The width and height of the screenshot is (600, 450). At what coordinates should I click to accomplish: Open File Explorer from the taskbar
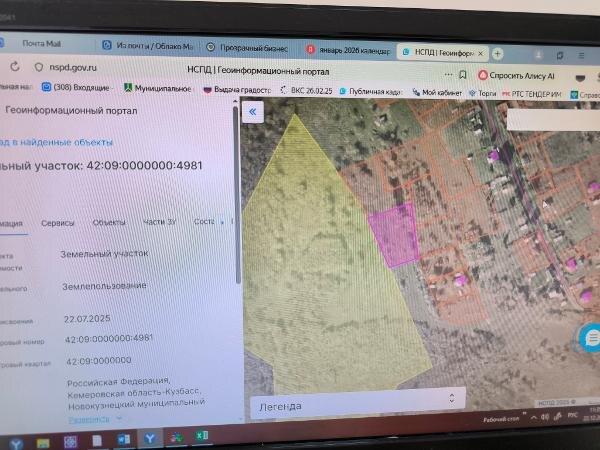[x=43, y=443]
